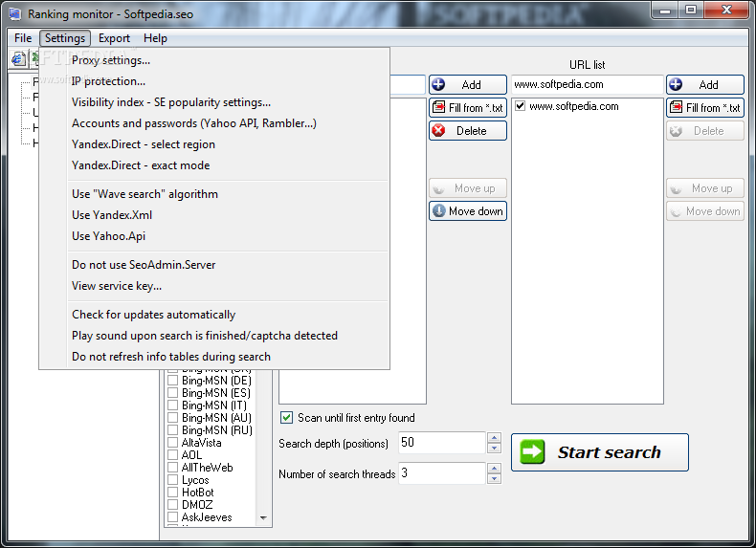Click the red Delete button for keywords

point(468,131)
